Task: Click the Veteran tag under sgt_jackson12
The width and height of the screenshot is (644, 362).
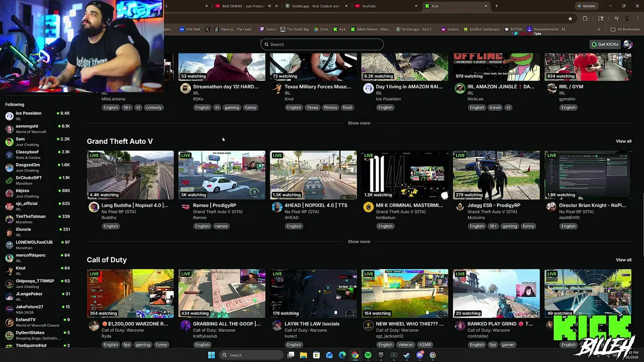Action: tap(406, 345)
